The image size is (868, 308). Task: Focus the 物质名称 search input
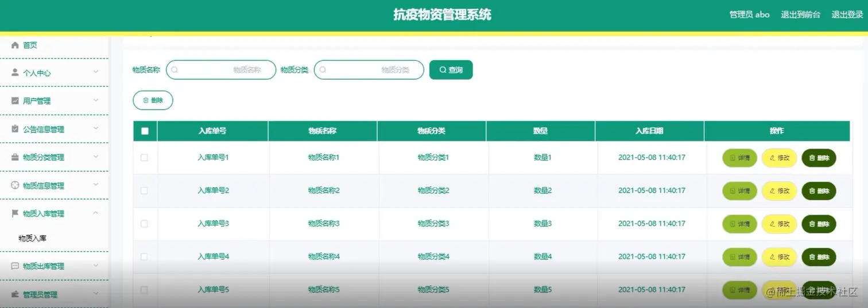(x=221, y=70)
